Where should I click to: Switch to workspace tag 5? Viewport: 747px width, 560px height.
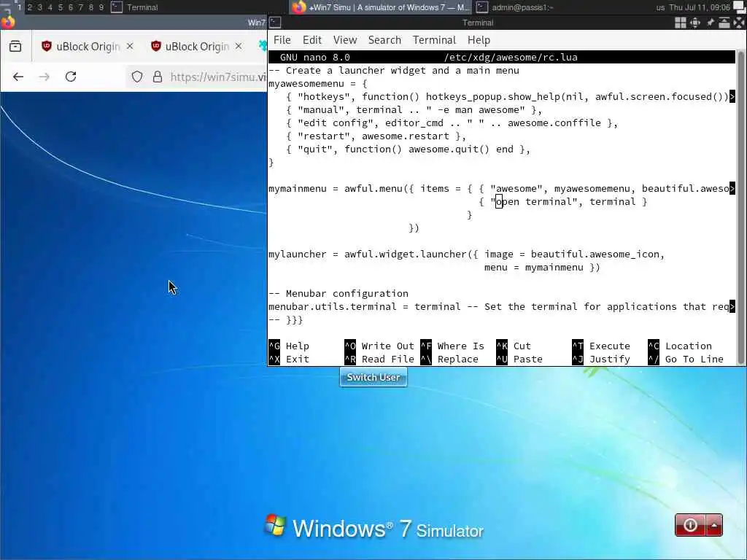click(x=61, y=7)
